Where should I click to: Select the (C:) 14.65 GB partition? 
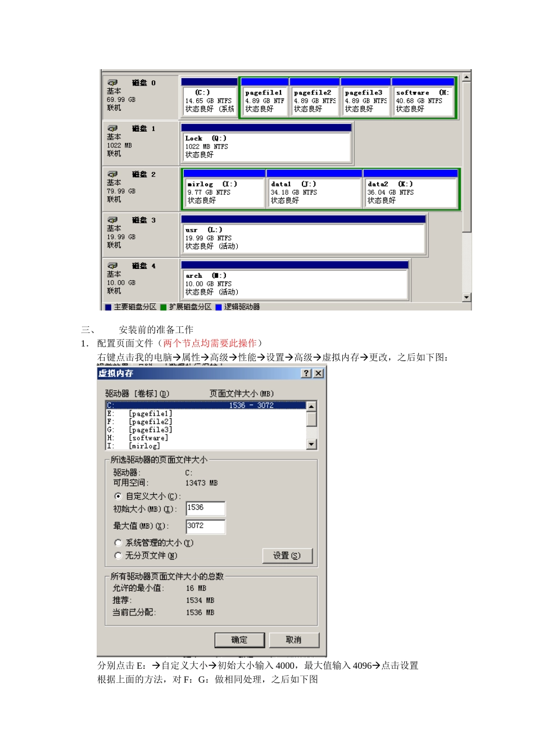coord(209,97)
